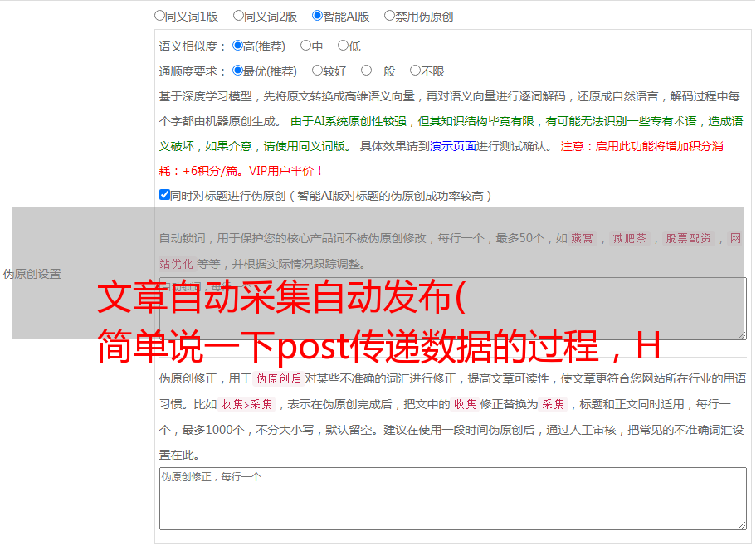Set 语义相似度 to 低

pyautogui.click(x=343, y=46)
